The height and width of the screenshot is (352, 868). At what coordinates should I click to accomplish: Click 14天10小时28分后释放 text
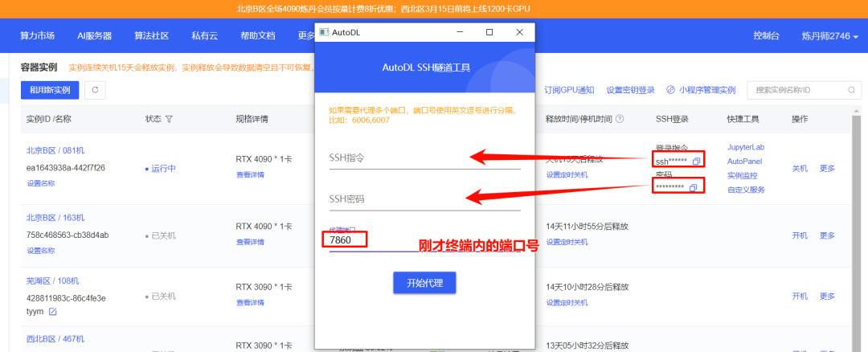click(587, 287)
